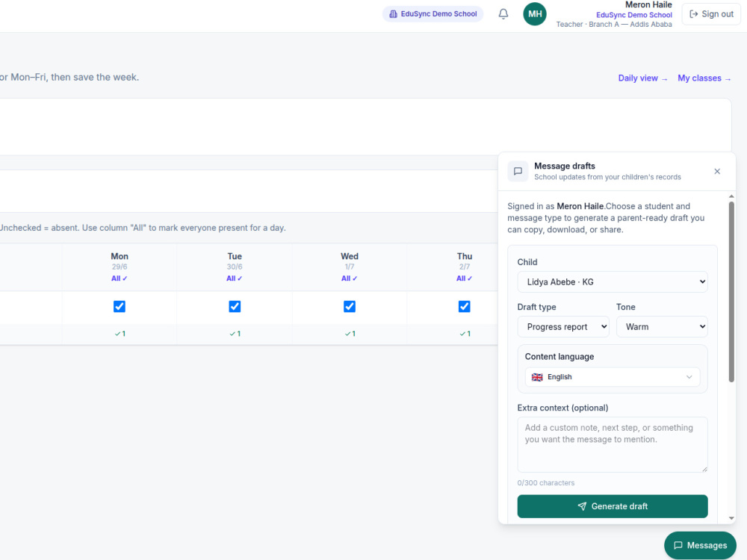The image size is (747, 560).
Task: Open the Child dropdown showing Lidya Abebe
Action: pos(613,282)
